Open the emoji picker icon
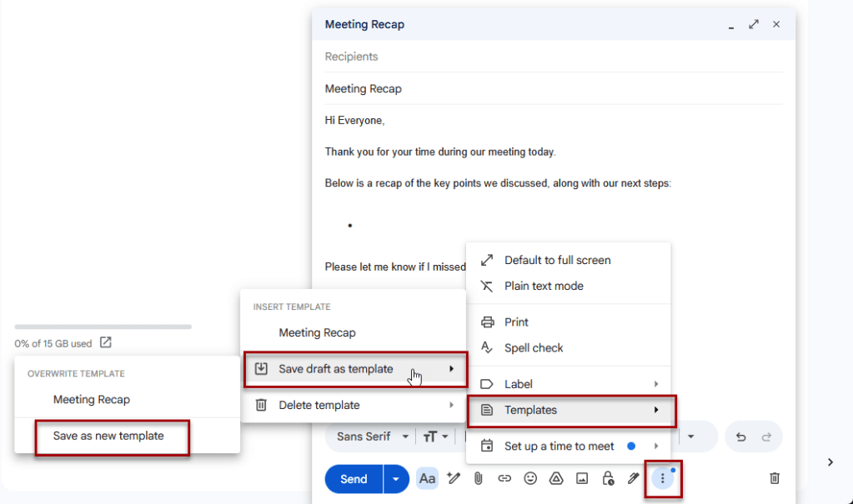The image size is (853, 504). coord(530,478)
